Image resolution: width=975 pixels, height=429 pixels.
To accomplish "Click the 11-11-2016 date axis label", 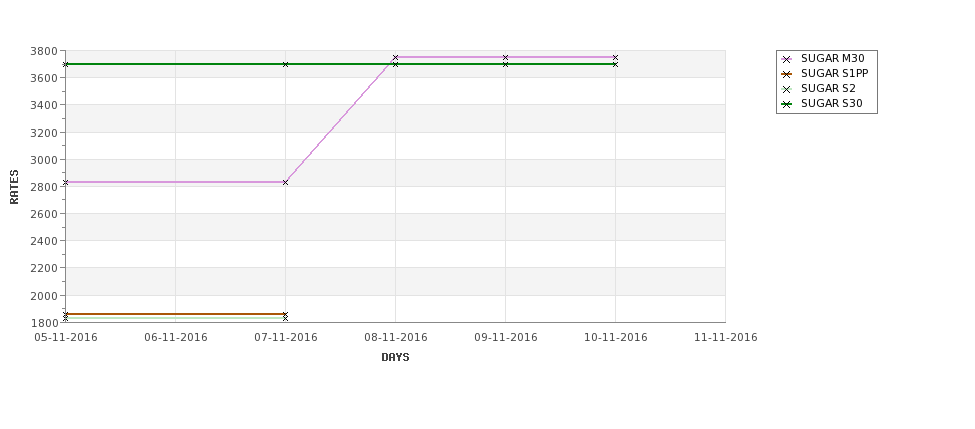I will coord(726,338).
